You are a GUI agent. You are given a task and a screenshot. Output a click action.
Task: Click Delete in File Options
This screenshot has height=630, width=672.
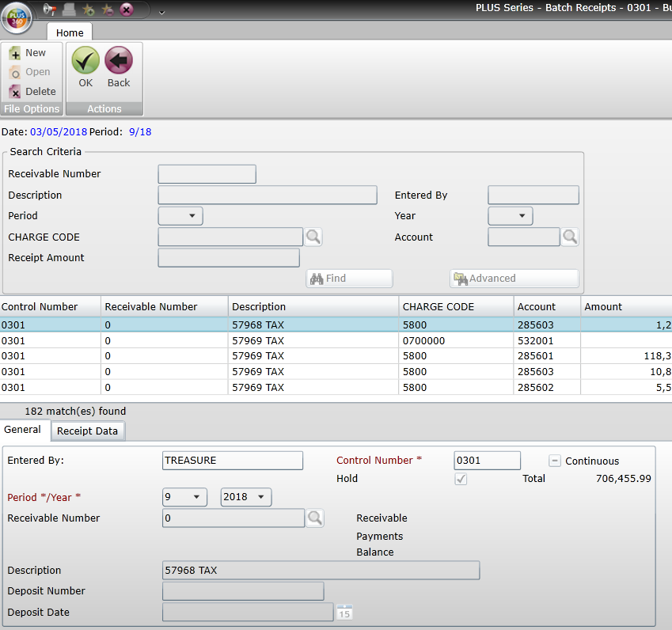tap(32, 92)
